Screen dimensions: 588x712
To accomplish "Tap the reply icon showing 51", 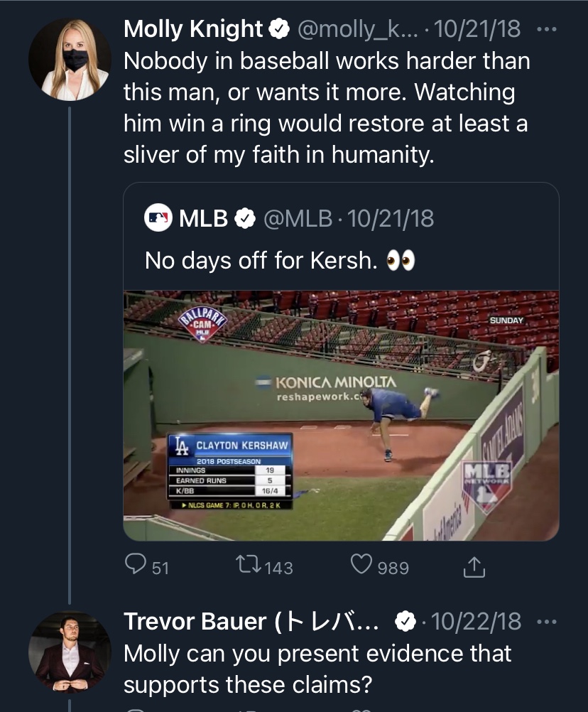I will click(136, 566).
